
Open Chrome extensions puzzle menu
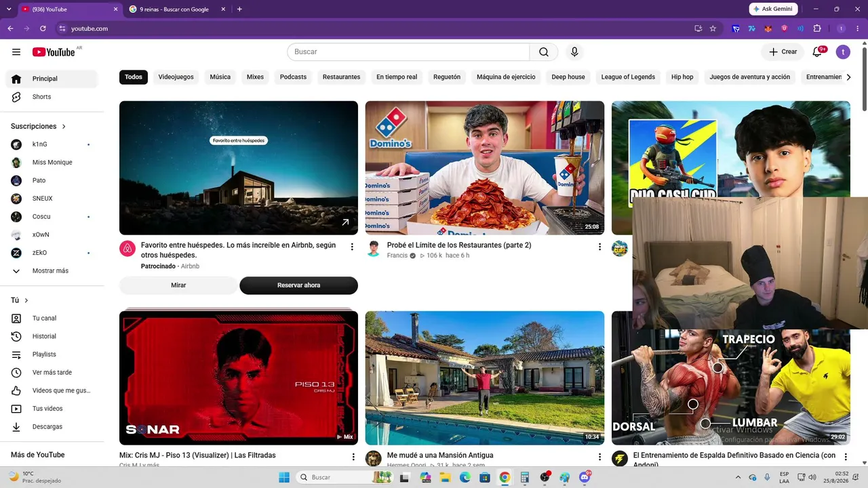click(x=817, y=28)
